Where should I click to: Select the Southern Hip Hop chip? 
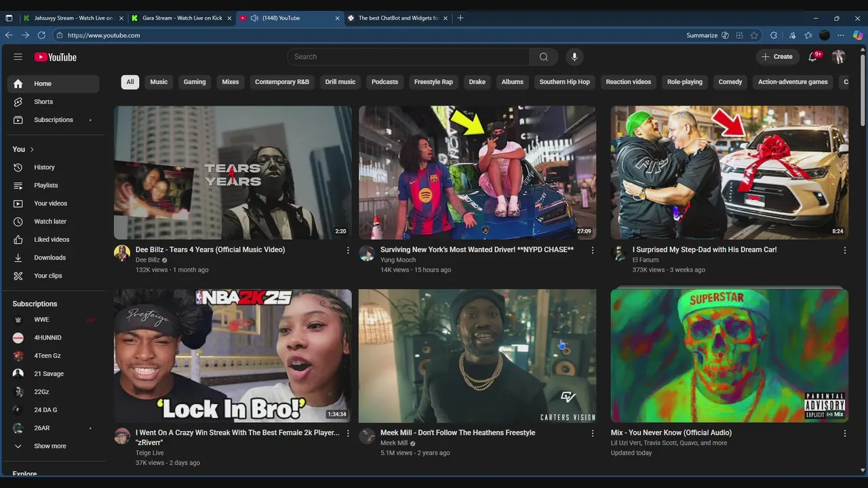(x=565, y=82)
